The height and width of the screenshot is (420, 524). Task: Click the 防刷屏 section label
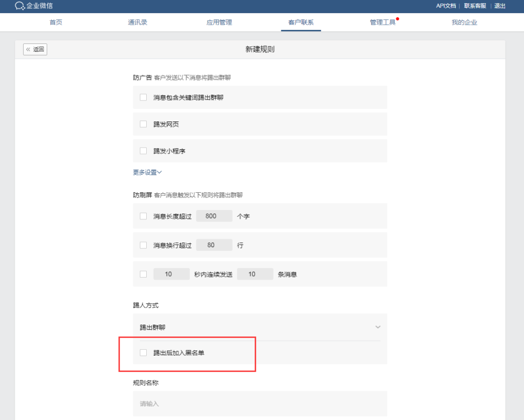pyautogui.click(x=143, y=195)
